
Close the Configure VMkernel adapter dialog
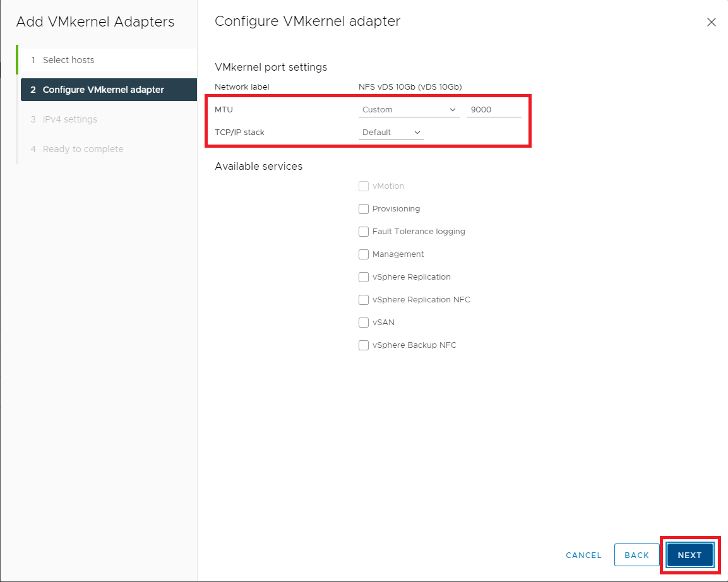[711, 22]
